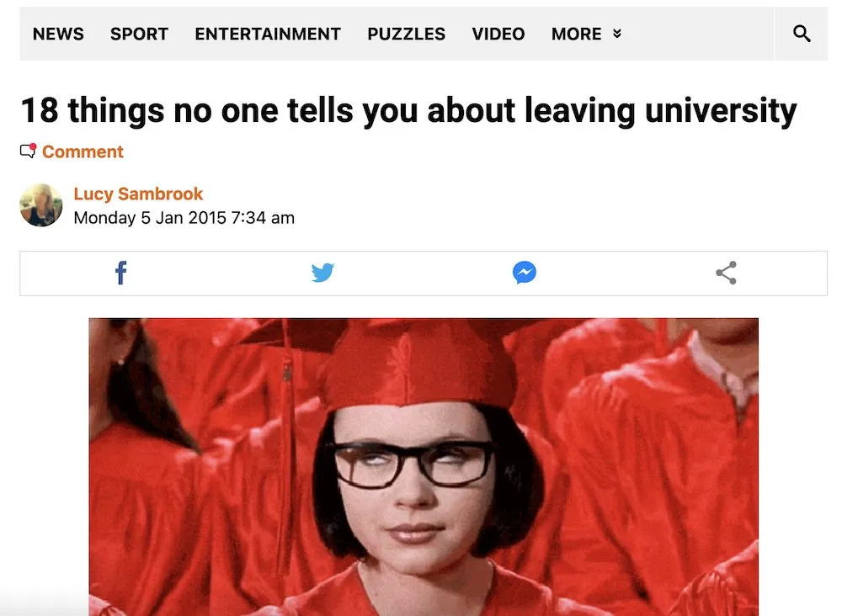The width and height of the screenshot is (842, 616).
Task: Open the MORE navigation dropdown
Action: pyautogui.click(x=586, y=34)
